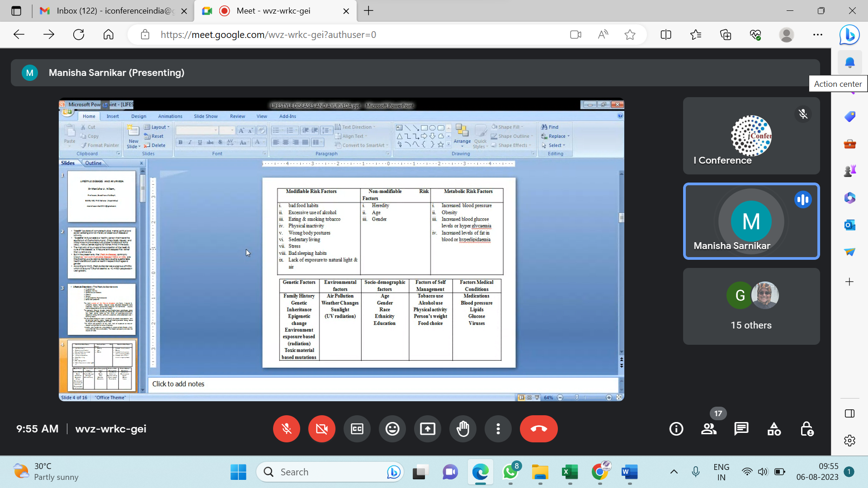Toggle the camera off button in Meet
Screen dimensions: 868x488
(321, 429)
